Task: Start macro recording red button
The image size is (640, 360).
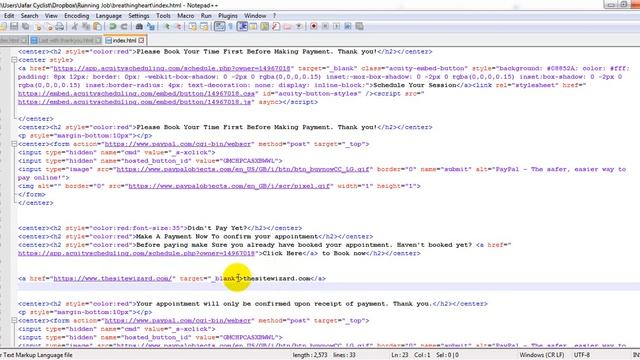Action: point(313,27)
